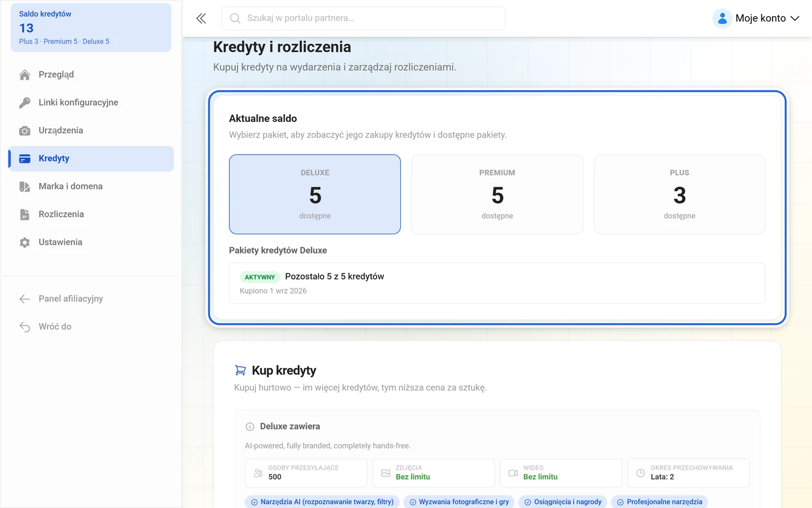Click the Marka i domena icon
812x508 pixels.
(25, 187)
